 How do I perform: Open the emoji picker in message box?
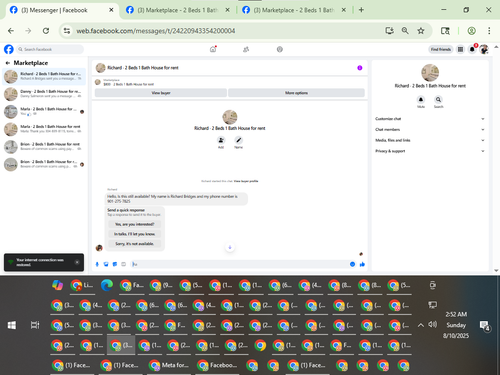352,264
